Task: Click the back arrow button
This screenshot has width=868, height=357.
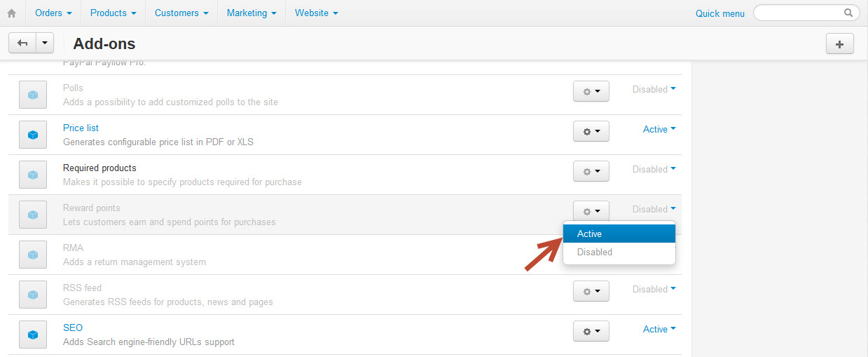Action: tap(22, 43)
